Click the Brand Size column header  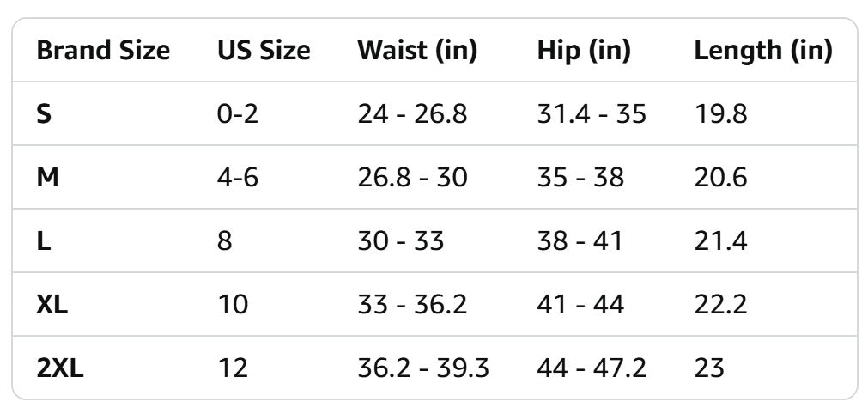tap(103, 51)
